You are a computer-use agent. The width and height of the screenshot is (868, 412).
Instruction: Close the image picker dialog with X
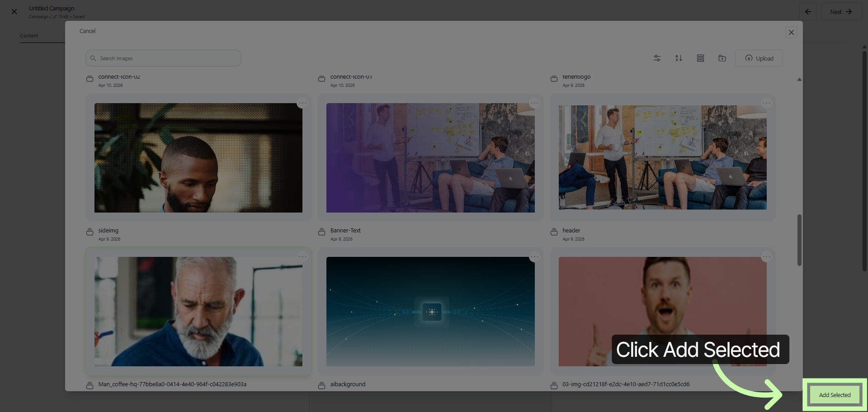[791, 33]
